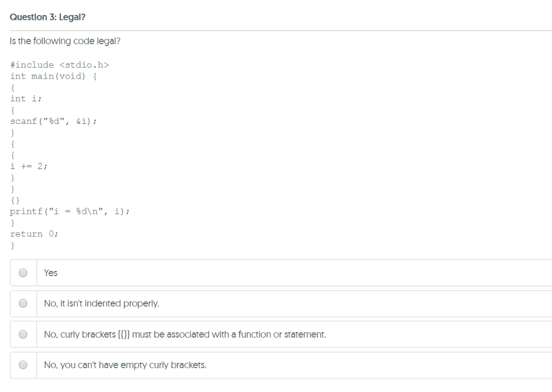The image size is (552, 392).
Task: Click the 'i += 2;' code line
Action: 29,166
